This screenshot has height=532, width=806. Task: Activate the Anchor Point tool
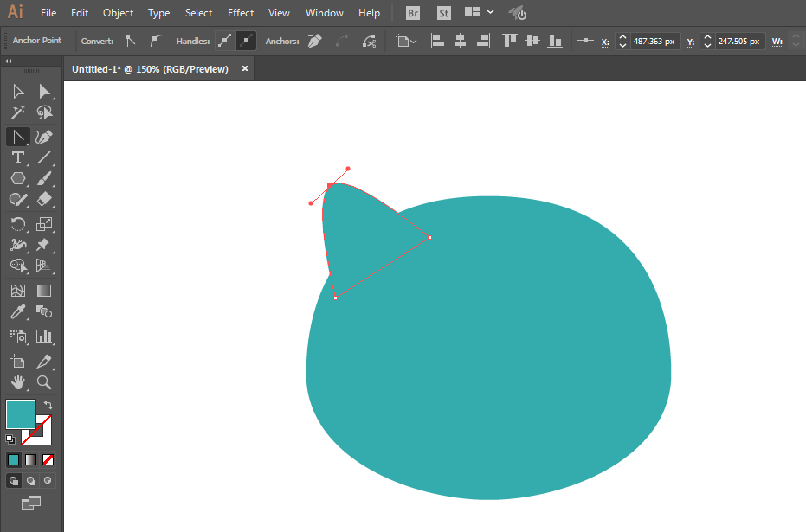coord(18,137)
